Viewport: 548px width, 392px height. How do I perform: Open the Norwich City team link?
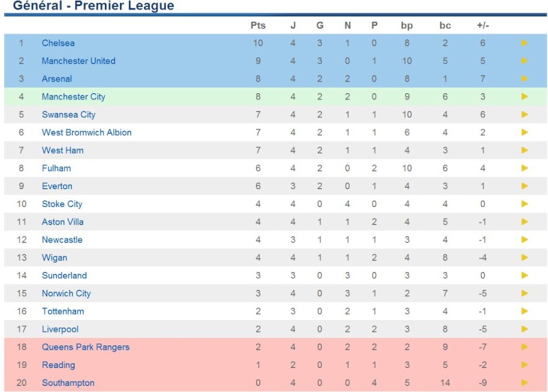point(66,293)
